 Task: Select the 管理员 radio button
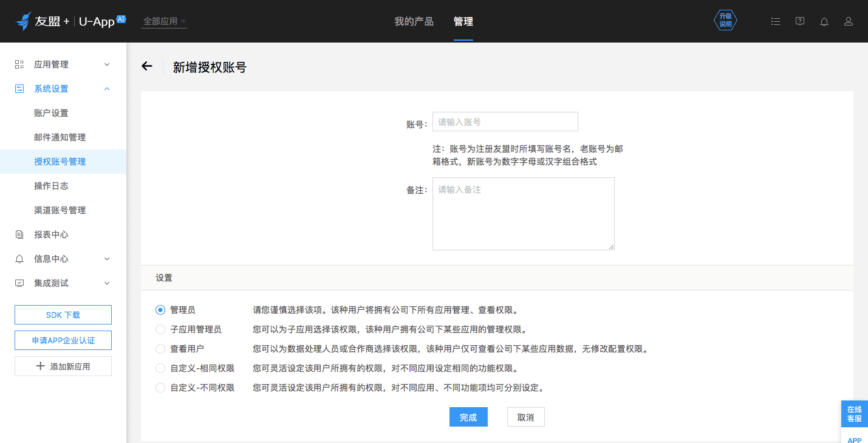[x=160, y=310]
